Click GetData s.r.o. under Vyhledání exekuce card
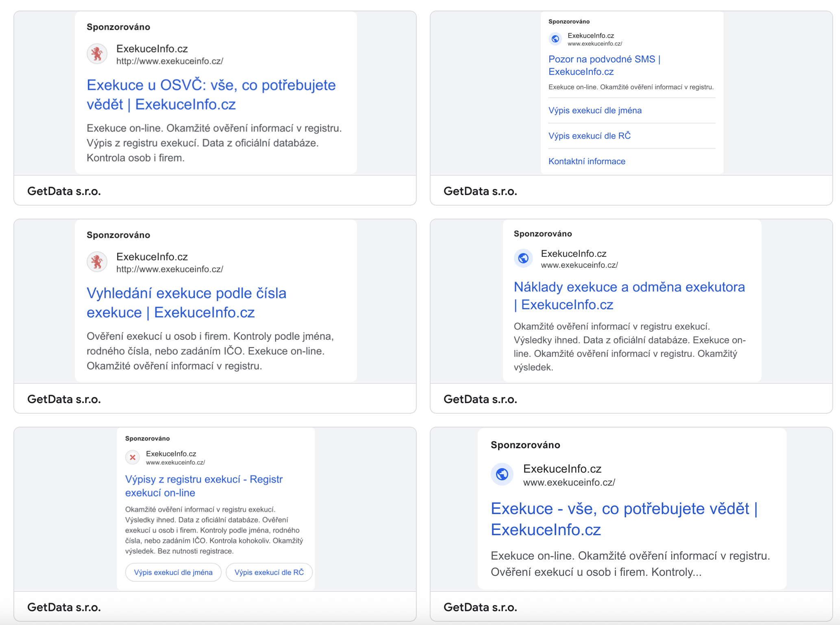Image resolution: width=840 pixels, height=625 pixels. (64, 399)
